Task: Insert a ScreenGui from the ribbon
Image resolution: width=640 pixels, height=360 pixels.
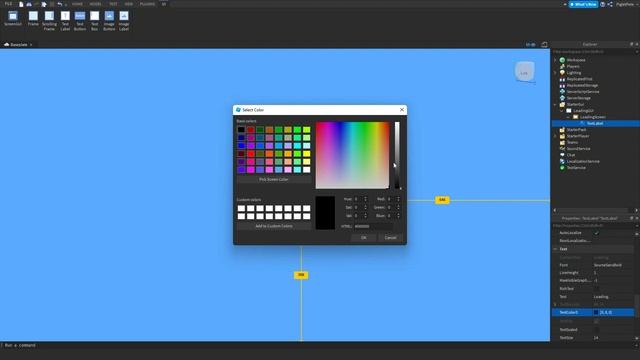Action: (x=13, y=19)
